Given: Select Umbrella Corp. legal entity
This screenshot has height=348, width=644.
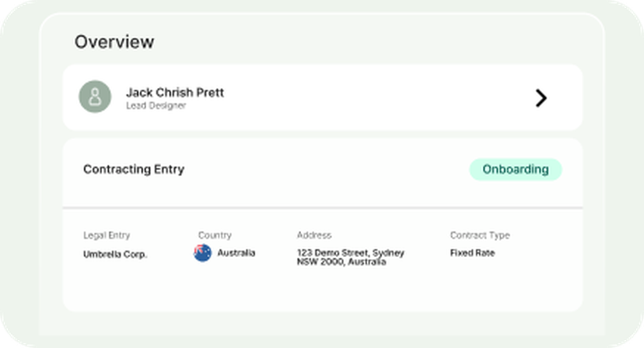Looking at the screenshot, I should coord(115,254).
